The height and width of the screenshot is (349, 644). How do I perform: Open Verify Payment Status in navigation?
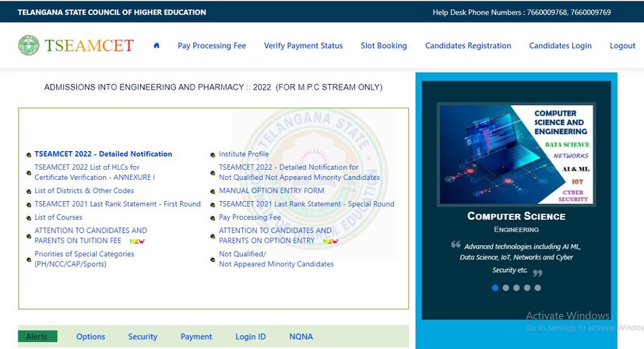click(303, 46)
